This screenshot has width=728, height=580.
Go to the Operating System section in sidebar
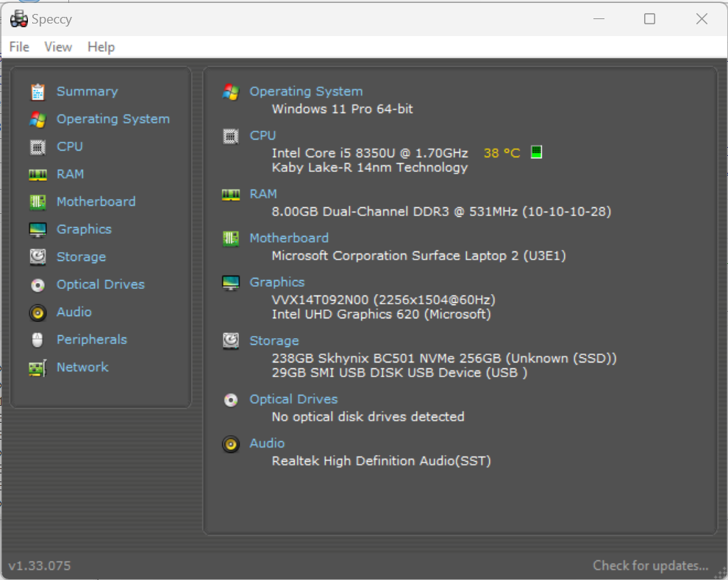click(113, 119)
